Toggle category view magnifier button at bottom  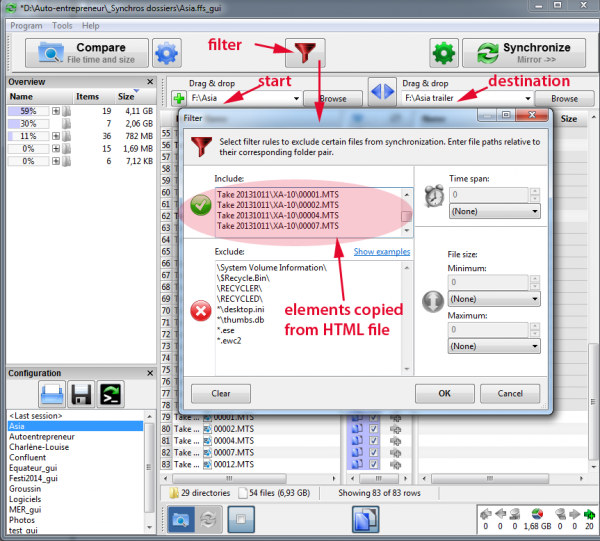(181, 520)
